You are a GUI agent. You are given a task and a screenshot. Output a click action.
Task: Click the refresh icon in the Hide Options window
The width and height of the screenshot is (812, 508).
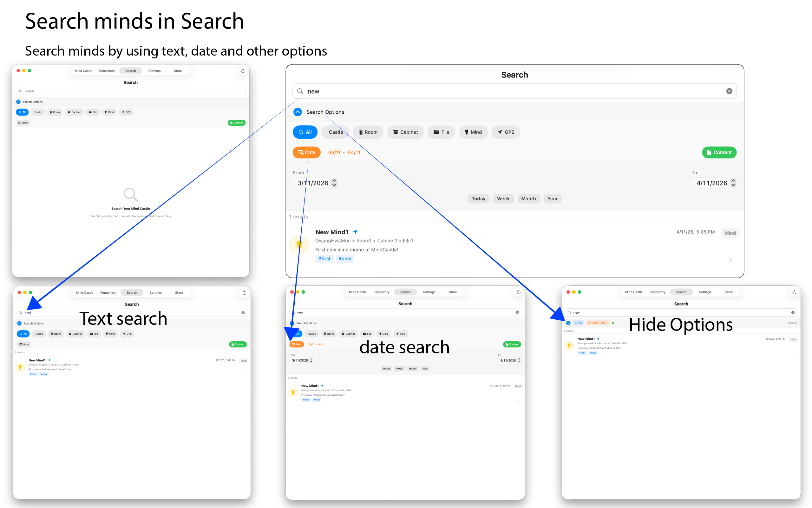[x=794, y=292]
